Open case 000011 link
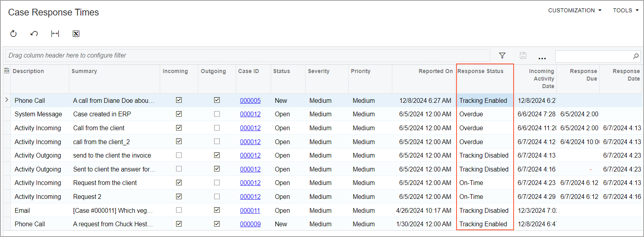Image resolution: width=644 pixels, height=237 pixels. point(250,210)
